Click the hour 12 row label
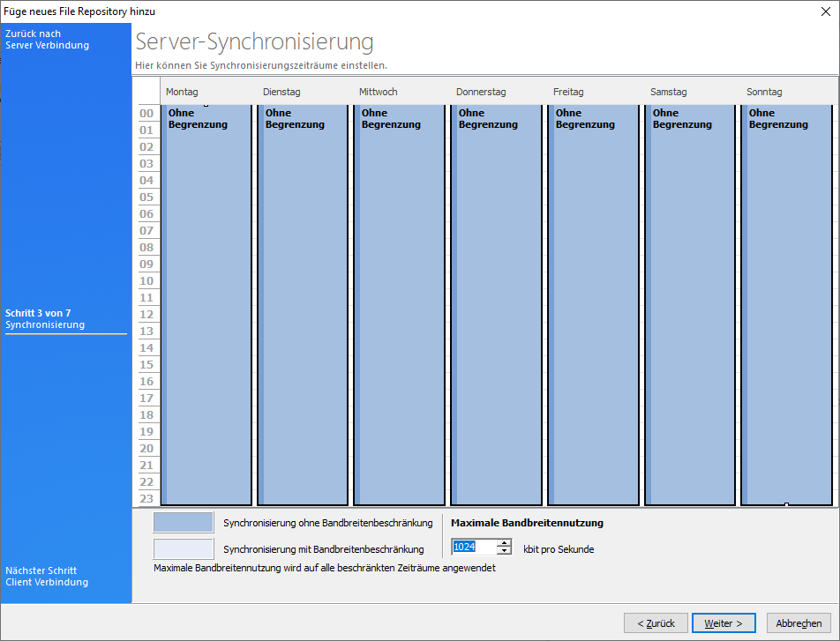The height and width of the screenshot is (641, 840). click(146, 315)
